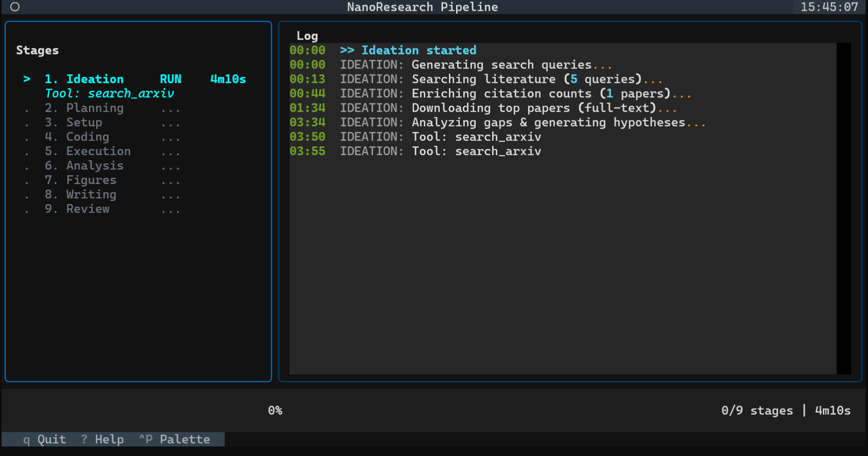Click the 0% progress indicator
The height and width of the screenshot is (456, 868).
point(275,410)
